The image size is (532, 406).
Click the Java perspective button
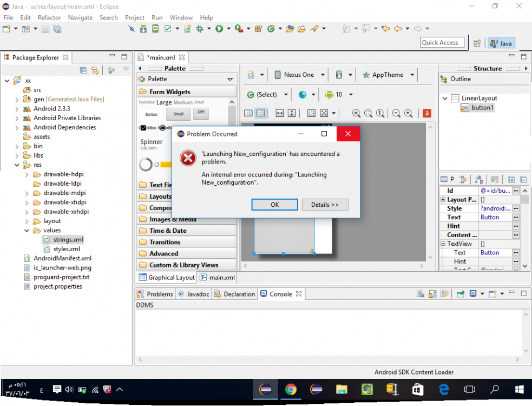(x=501, y=43)
